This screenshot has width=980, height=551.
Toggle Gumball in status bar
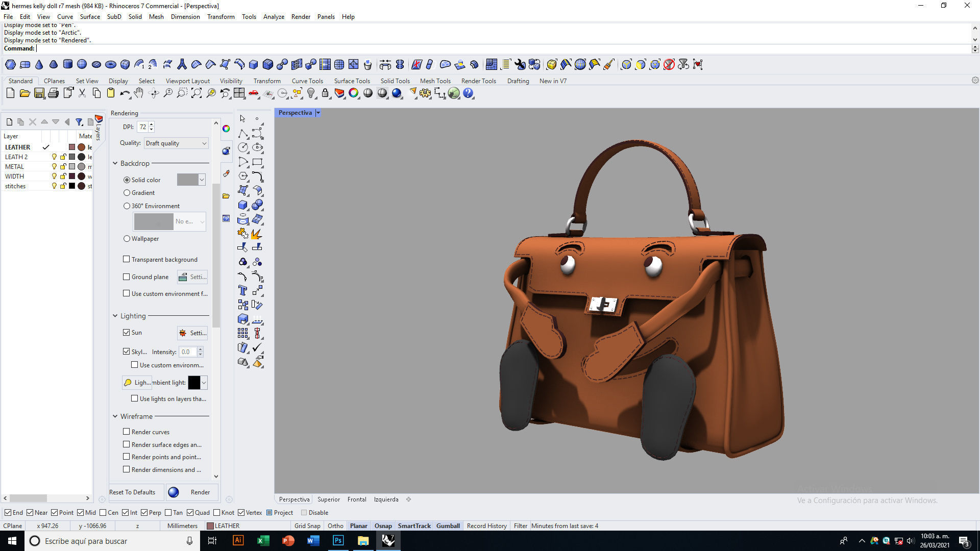448,526
